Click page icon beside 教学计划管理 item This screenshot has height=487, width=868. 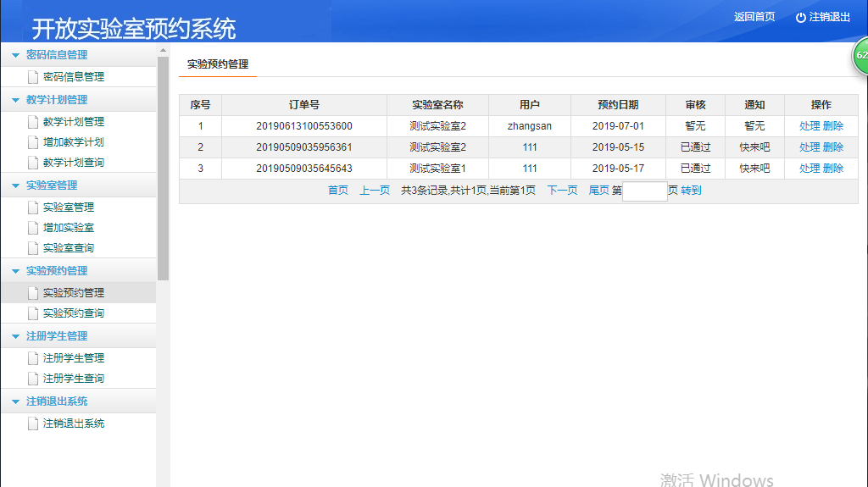pos(33,122)
